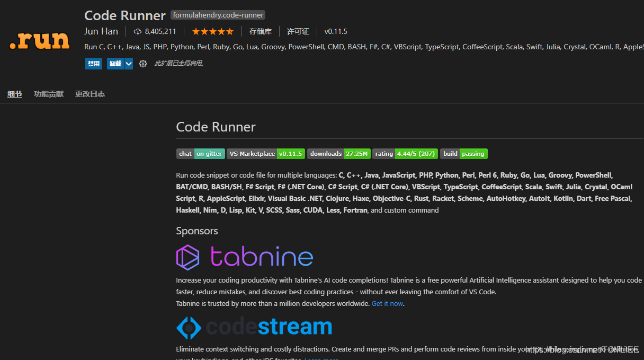Click the Tabnine sponsor logo

245,257
